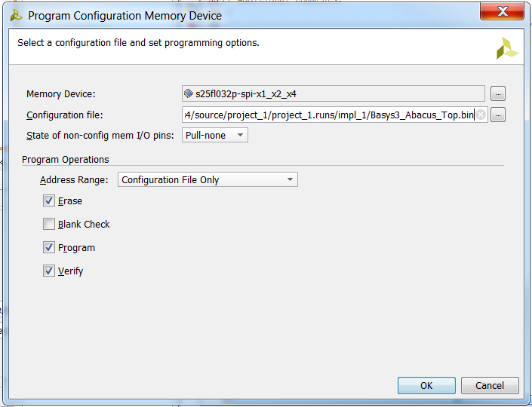532x407 pixels.
Task: Click the Program label text
Action: pyautogui.click(x=76, y=248)
